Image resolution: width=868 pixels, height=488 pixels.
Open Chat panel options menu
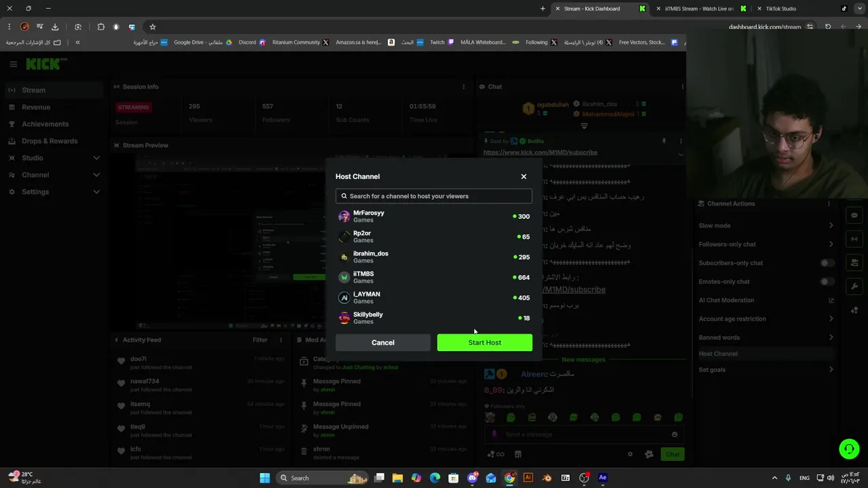[x=682, y=87]
